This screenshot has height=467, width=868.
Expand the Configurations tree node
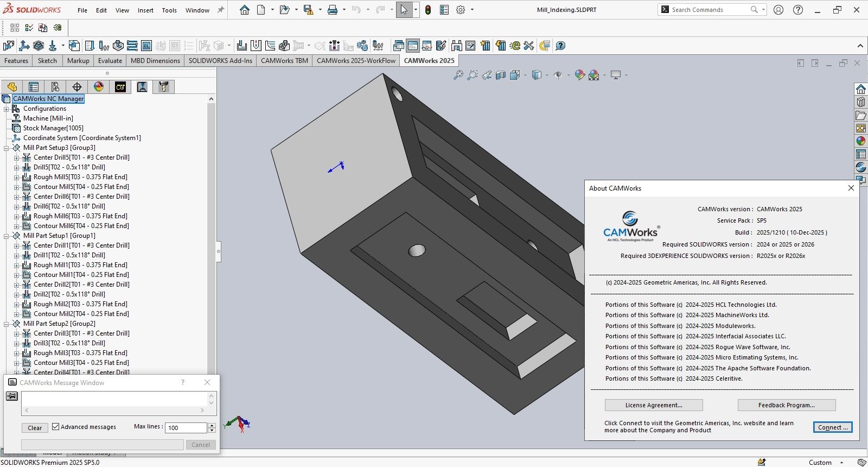click(x=7, y=109)
